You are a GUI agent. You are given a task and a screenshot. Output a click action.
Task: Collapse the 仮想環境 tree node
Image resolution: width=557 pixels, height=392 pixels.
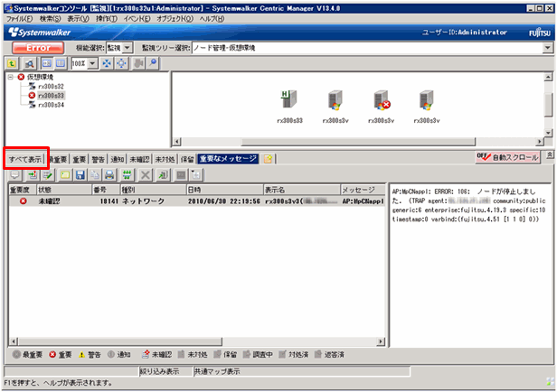tap(9, 78)
